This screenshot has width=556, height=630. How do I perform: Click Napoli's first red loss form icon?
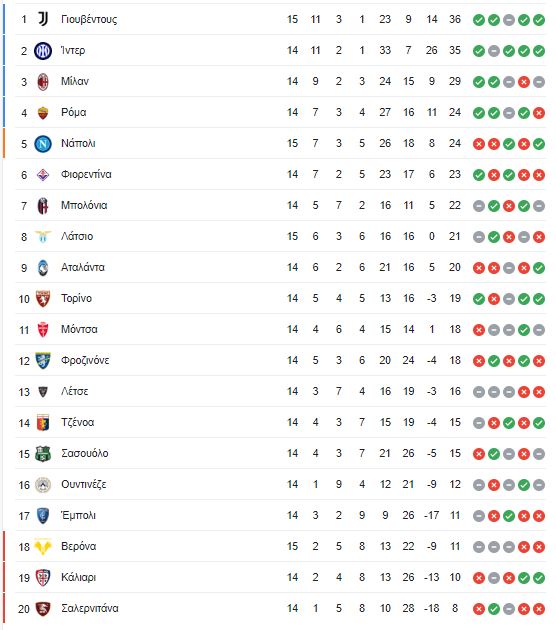(478, 144)
